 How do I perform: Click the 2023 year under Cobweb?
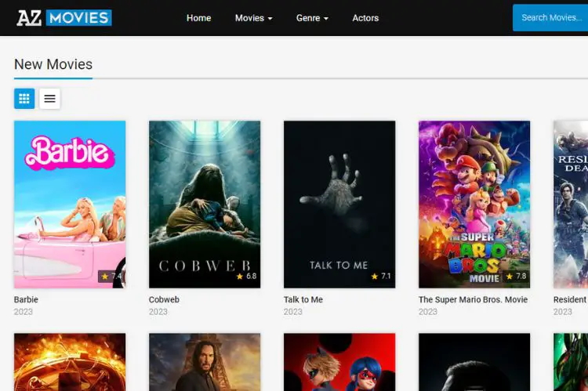click(x=158, y=312)
